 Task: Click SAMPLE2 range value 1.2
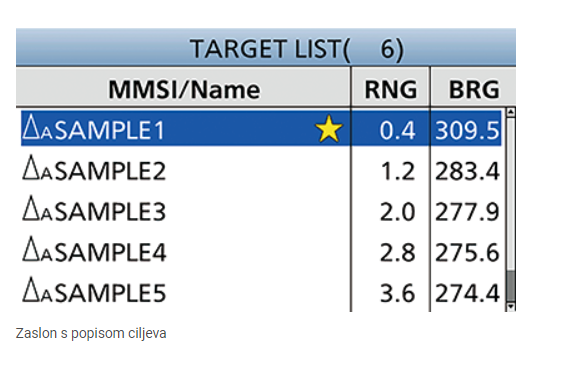pyautogui.click(x=397, y=171)
